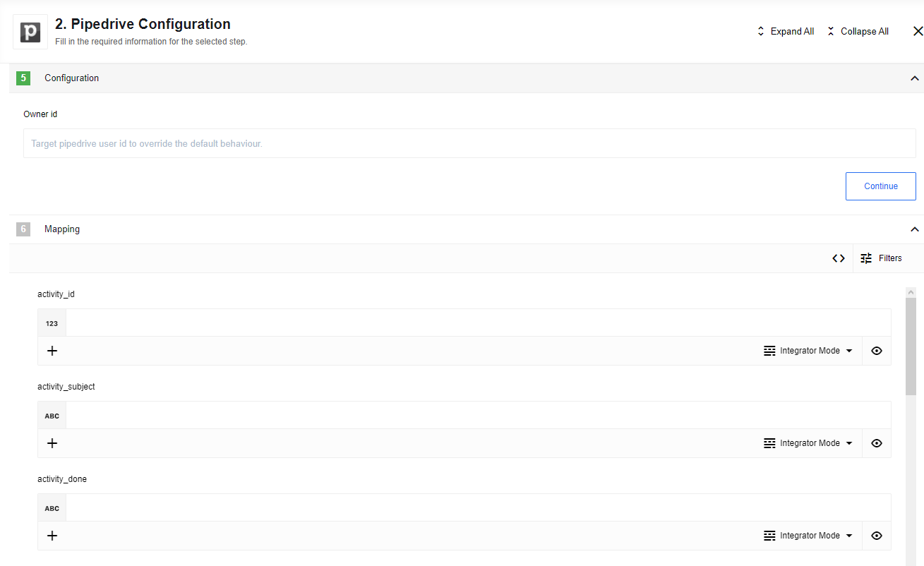Screen dimensions: 924x566
Task: Click the scrollbar up arrow
Action: [911, 292]
